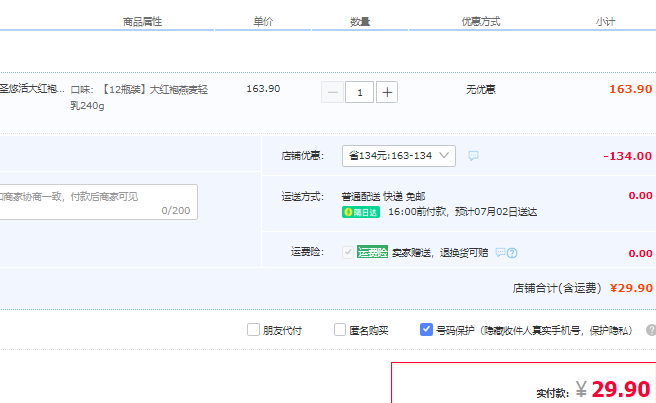Click the seller message text box
Screen dimensions: 656x403
(98, 202)
